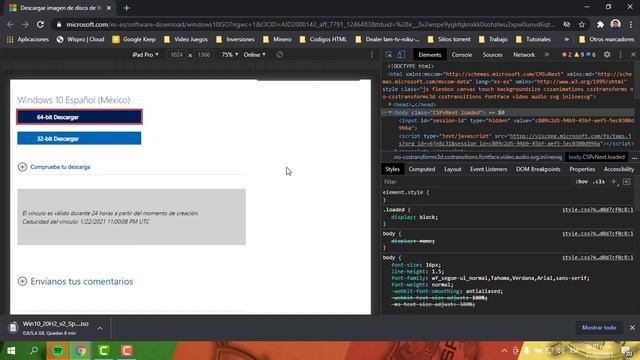Open the Chrome profile avatar
The image size is (640, 360).
coord(616,24)
